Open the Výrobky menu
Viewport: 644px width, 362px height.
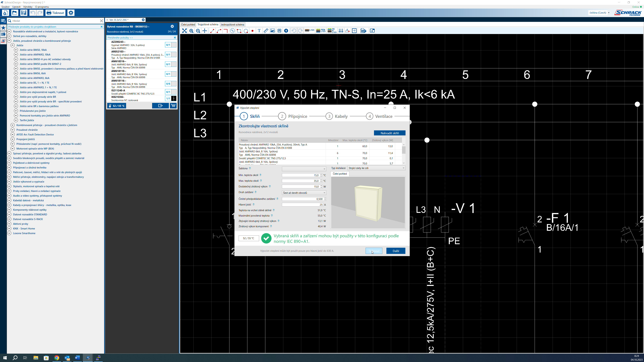tap(28, 7)
